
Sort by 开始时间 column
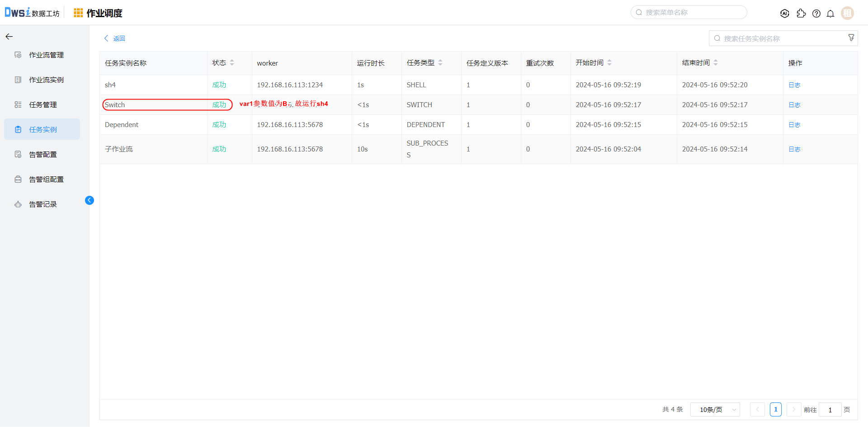[x=609, y=63]
